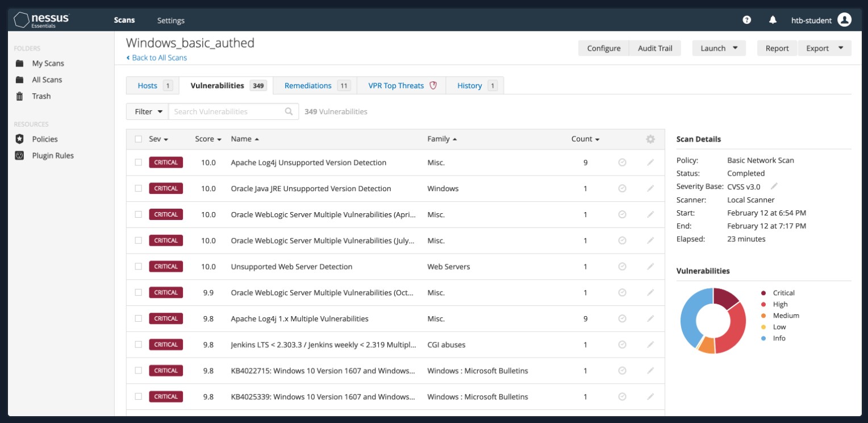868x423 pixels.
Task: Check the 9.9 score Oracle WebLogic row checkbox
Action: click(138, 292)
